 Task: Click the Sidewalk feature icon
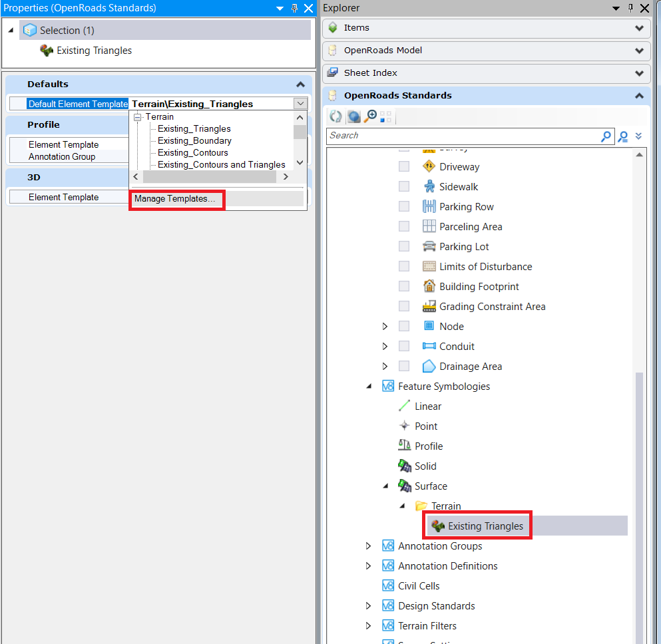pyautogui.click(x=429, y=186)
